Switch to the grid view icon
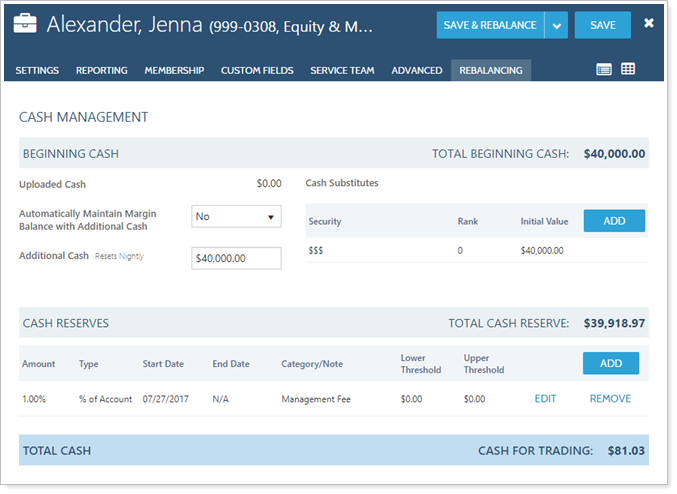The width and height of the screenshot is (677, 494). click(628, 70)
